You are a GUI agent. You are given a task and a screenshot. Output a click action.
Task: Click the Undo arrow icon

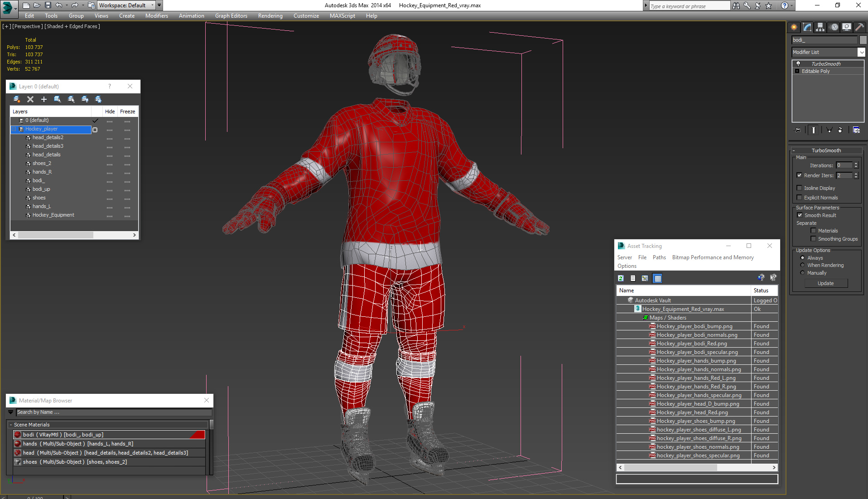[x=59, y=5]
